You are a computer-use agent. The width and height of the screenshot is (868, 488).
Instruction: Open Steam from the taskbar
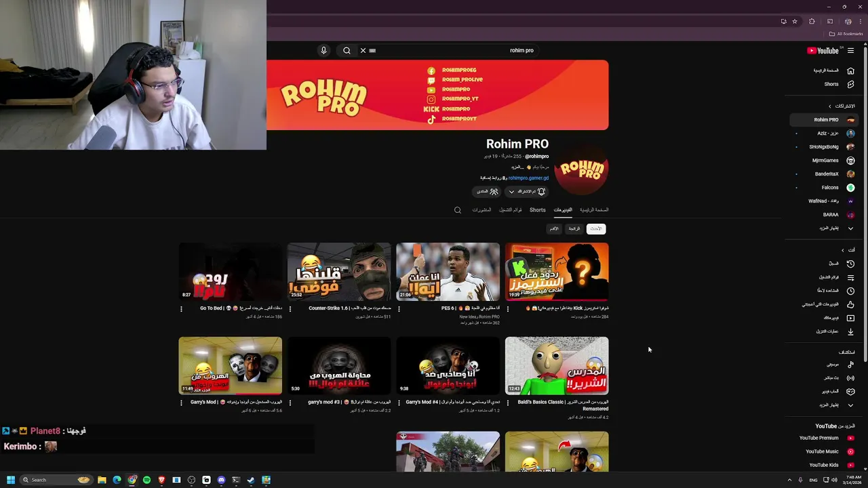251,480
